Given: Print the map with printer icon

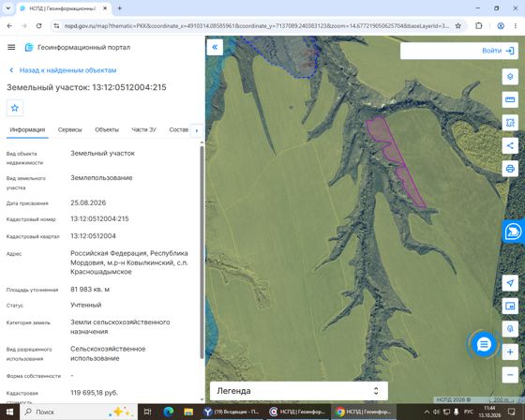Looking at the screenshot, I should [510, 169].
